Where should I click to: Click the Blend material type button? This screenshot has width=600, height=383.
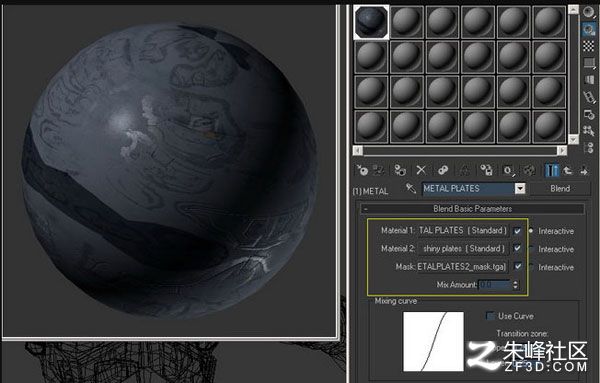[560, 188]
